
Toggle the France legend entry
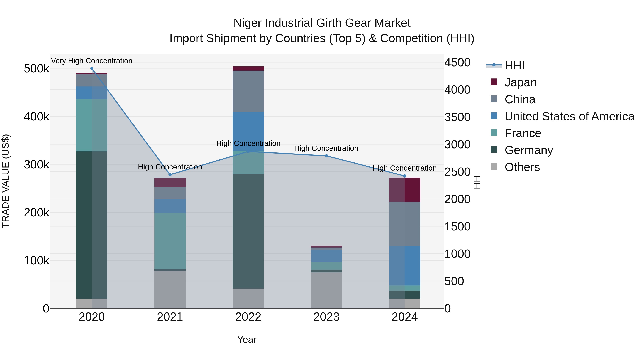coord(516,133)
